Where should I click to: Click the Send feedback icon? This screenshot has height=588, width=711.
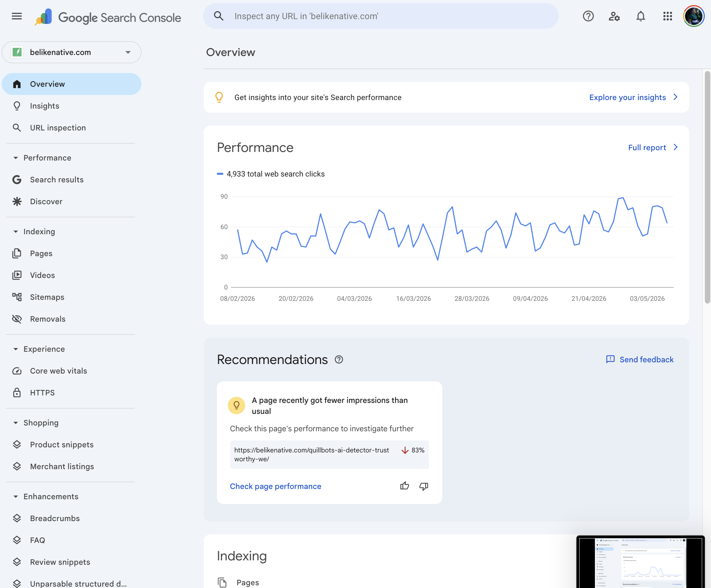tap(610, 360)
